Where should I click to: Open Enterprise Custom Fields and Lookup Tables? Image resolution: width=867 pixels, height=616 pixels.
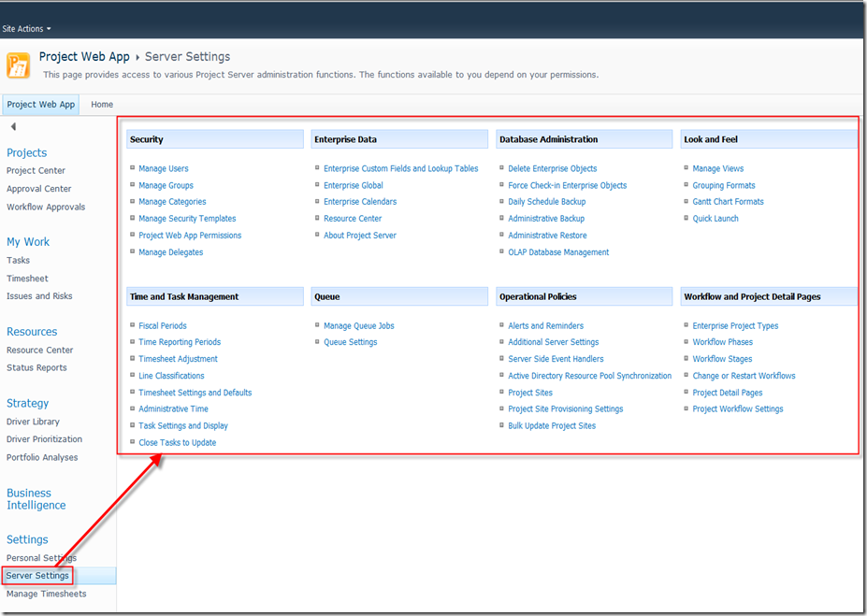click(x=400, y=169)
